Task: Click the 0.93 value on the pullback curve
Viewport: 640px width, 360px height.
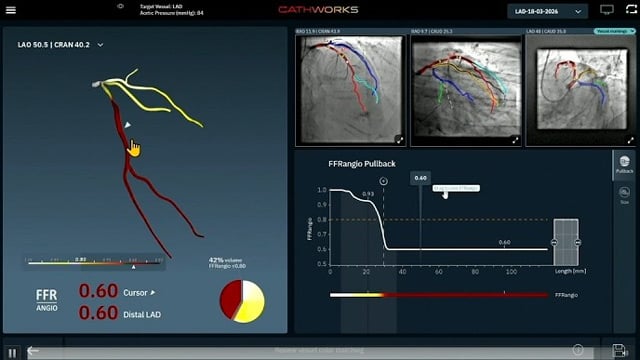Action: pyautogui.click(x=368, y=194)
